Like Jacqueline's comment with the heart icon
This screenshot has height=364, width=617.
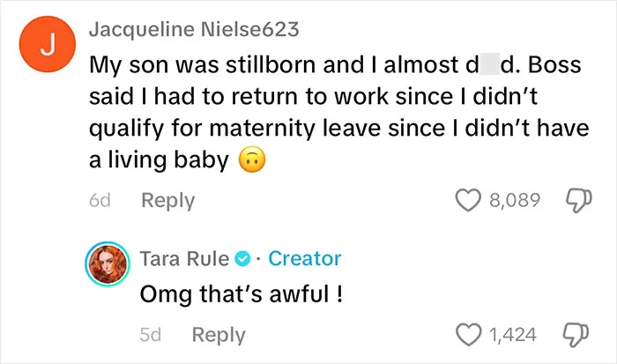click(x=468, y=200)
